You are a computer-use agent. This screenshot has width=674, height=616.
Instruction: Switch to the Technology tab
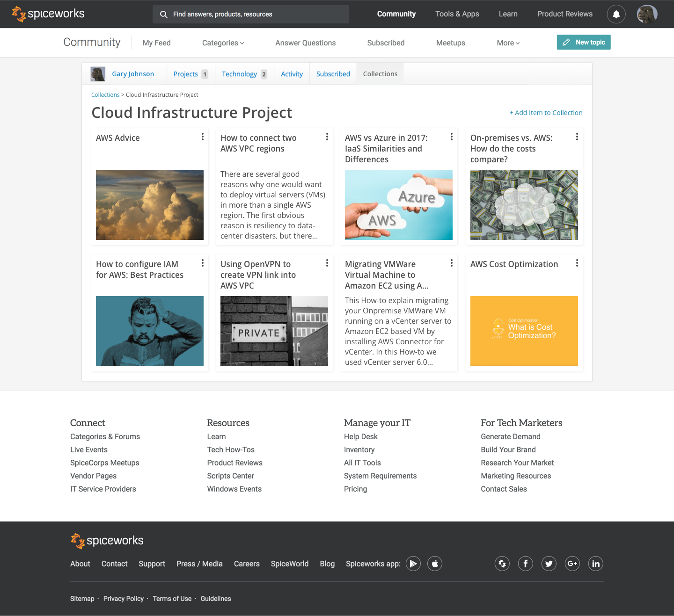(x=244, y=74)
